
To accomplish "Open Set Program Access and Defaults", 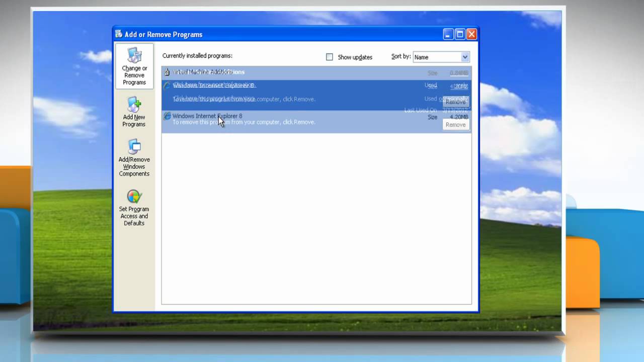I will pos(134,208).
